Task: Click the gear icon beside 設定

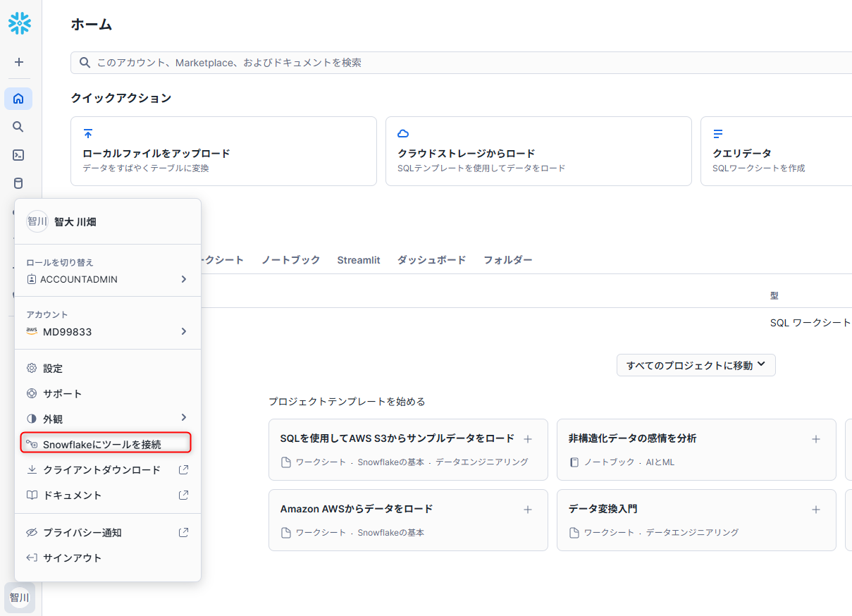Action: pyautogui.click(x=32, y=368)
